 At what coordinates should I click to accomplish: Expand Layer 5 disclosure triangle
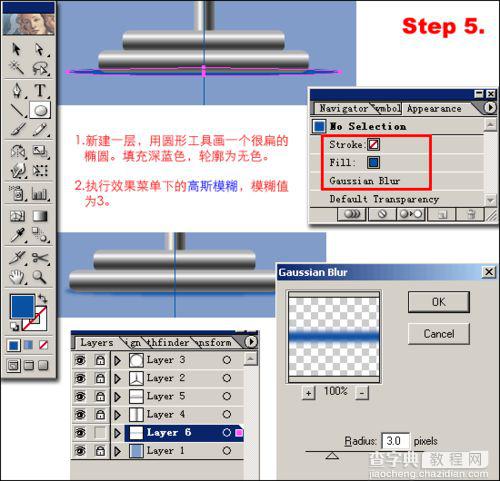(x=117, y=396)
